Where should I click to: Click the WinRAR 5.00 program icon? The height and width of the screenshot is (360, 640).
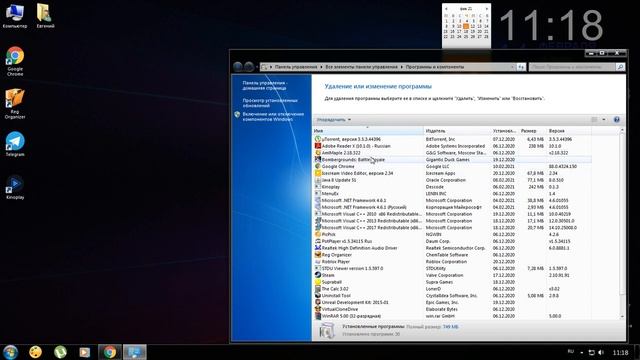(x=318, y=316)
